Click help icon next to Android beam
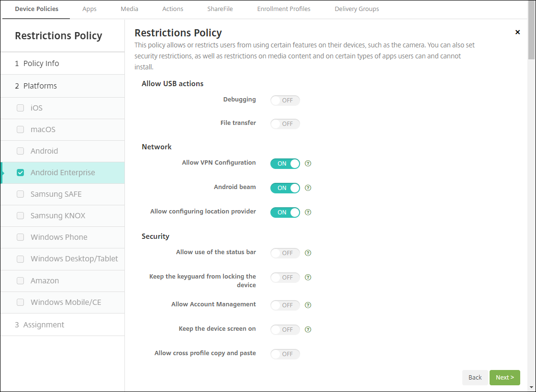 pos(308,188)
